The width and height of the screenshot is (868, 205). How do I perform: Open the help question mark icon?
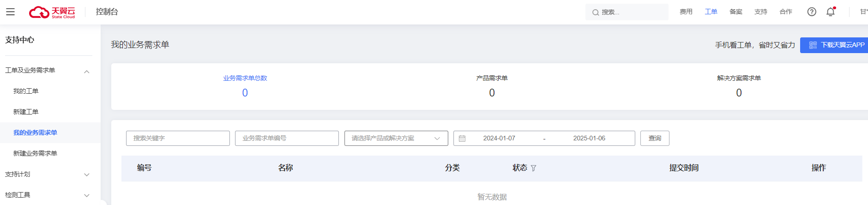[812, 12]
